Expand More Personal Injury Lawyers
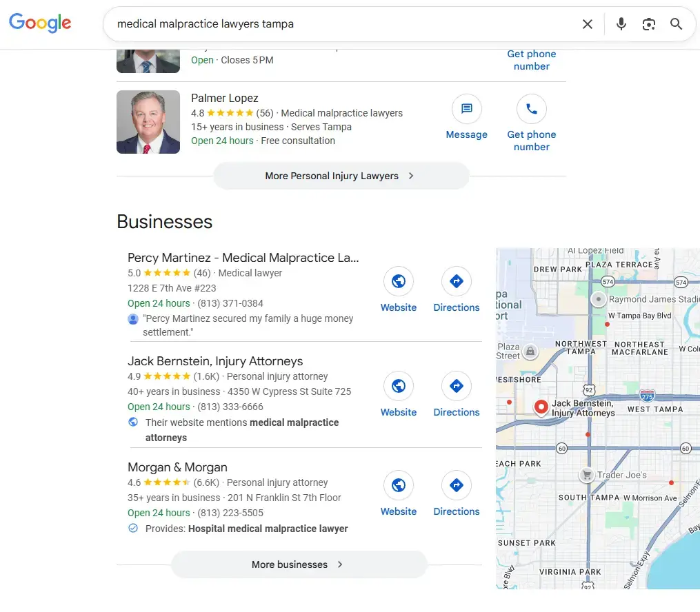Viewport: 700px width, 612px height. pyautogui.click(x=341, y=176)
